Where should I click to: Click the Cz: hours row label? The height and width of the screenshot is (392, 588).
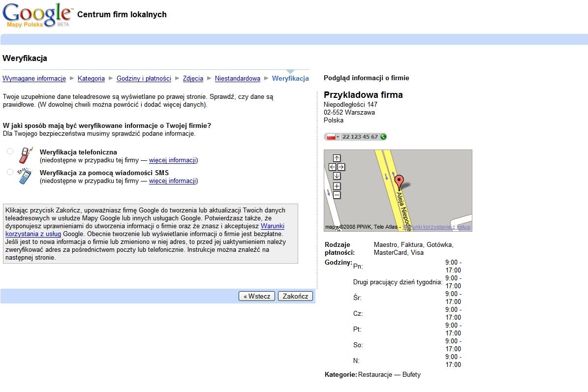coord(358,313)
